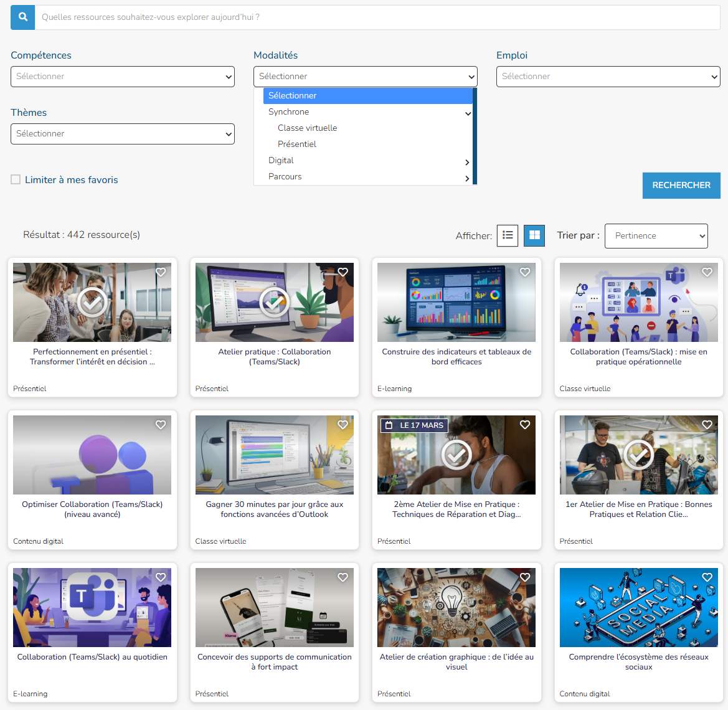Open the Emploi dropdown
The image size is (728, 710).
[x=608, y=77]
